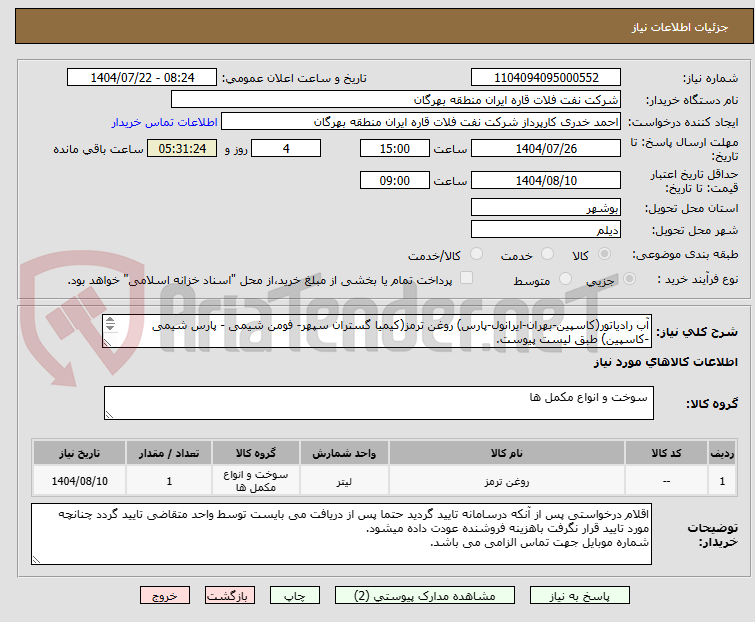Click the remaining time field 05:31:24

coord(182,149)
